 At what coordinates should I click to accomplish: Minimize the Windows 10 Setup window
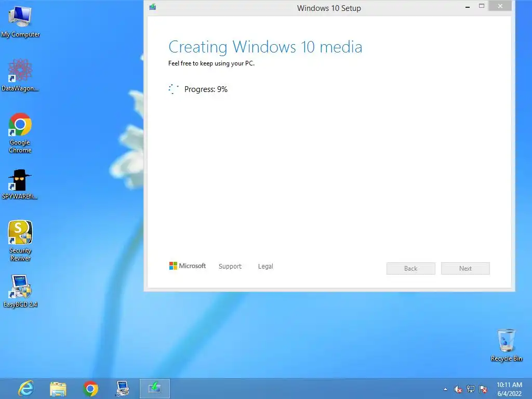[467, 6]
